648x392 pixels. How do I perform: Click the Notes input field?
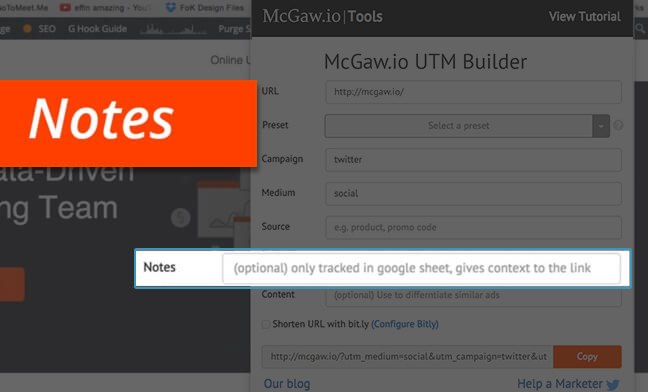click(x=422, y=268)
